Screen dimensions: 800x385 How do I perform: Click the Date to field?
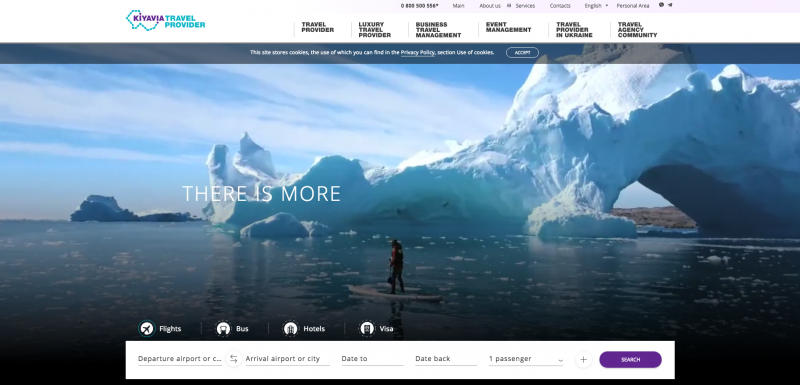(x=372, y=359)
